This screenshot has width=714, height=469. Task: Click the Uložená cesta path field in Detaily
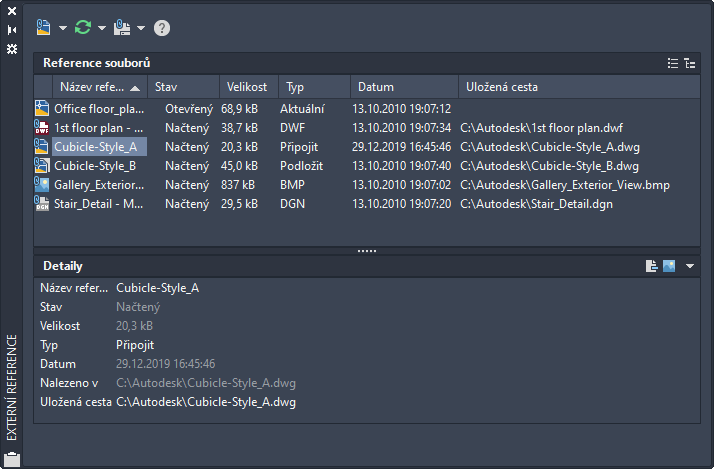click(206, 402)
